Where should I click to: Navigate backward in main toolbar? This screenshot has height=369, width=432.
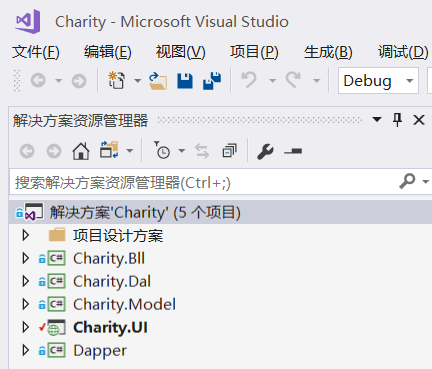coord(38,80)
